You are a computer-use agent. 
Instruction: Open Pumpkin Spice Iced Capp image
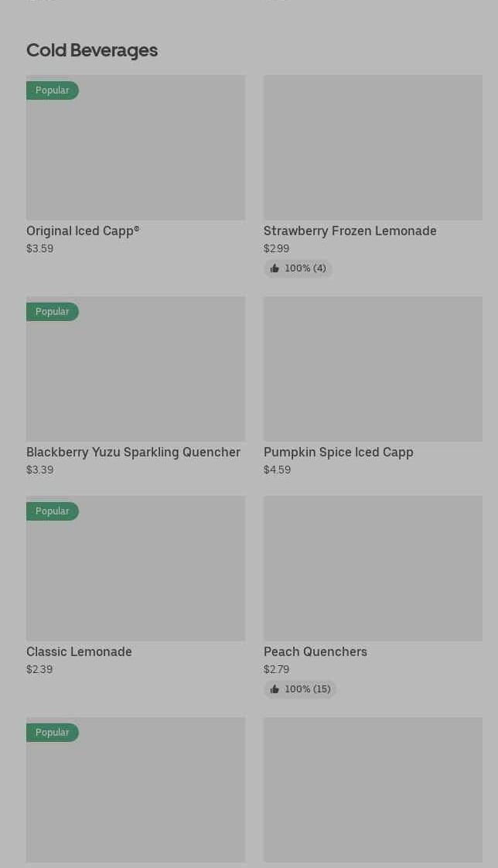coord(373,368)
